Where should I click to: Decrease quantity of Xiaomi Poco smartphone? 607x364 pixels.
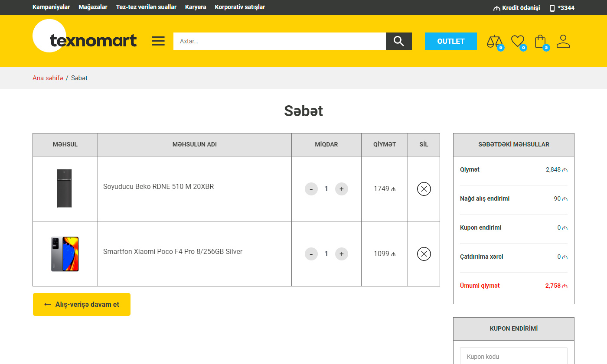[x=311, y=254]
